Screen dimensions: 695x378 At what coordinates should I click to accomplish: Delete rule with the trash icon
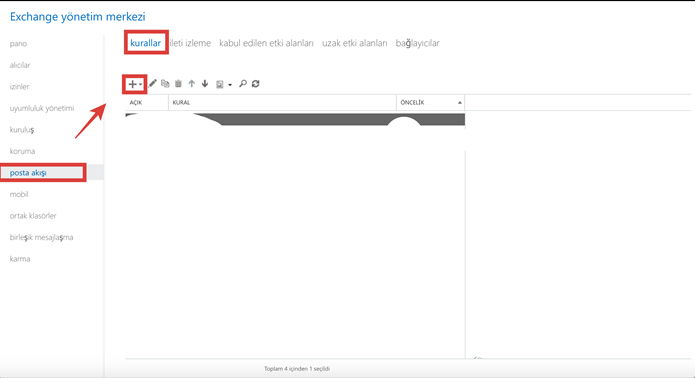(x=178, y=83)
